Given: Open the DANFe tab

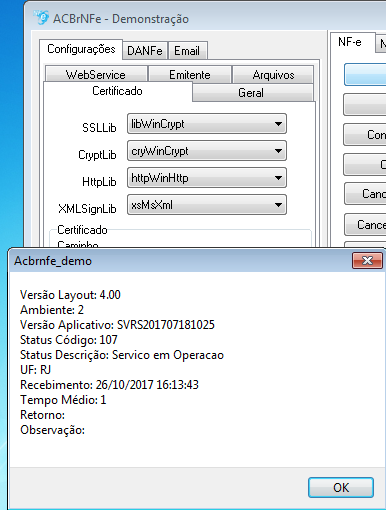Looking at the screenshot, I should [x=145, y=51].
